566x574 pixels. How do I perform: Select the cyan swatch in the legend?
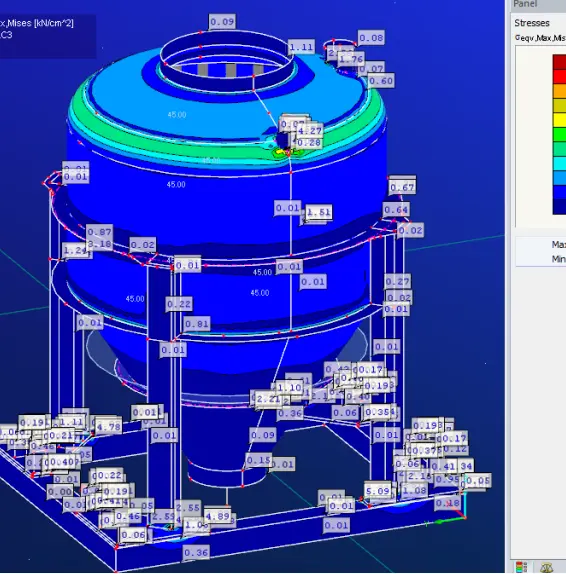click(559, 163)
